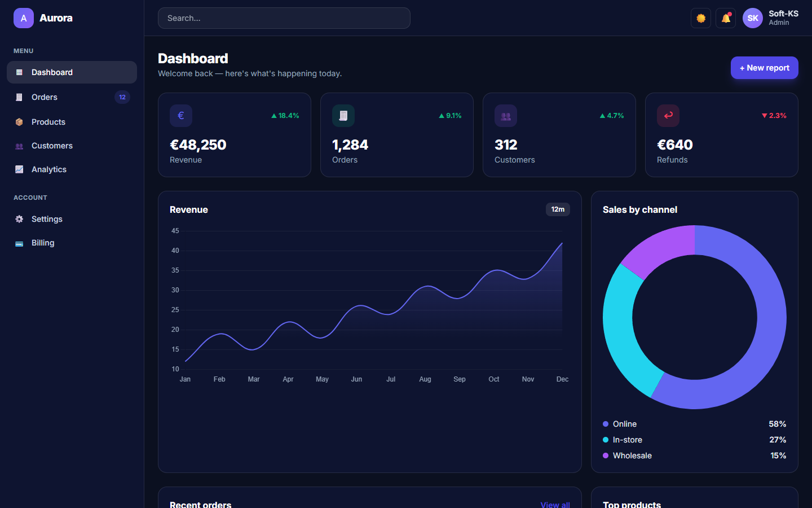
Task: Navigate to Customers in the sidebar
Action: pos(72,146)
